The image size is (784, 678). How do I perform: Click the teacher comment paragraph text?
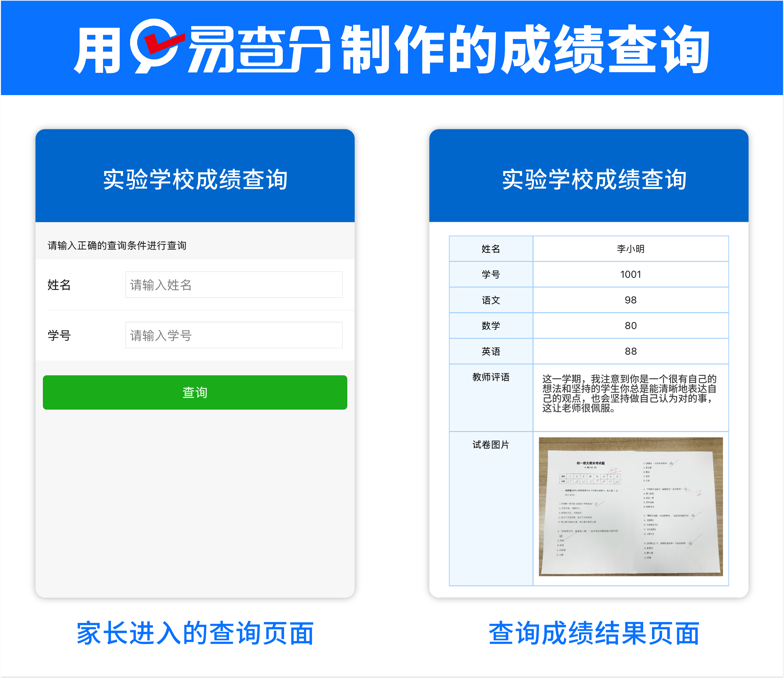coord(629,393)
